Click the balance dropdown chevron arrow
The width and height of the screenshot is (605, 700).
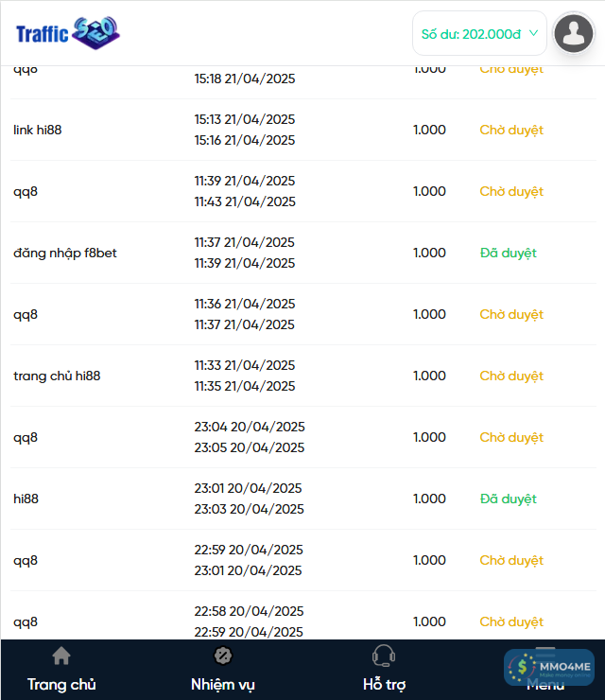click(x=533, y=33)
